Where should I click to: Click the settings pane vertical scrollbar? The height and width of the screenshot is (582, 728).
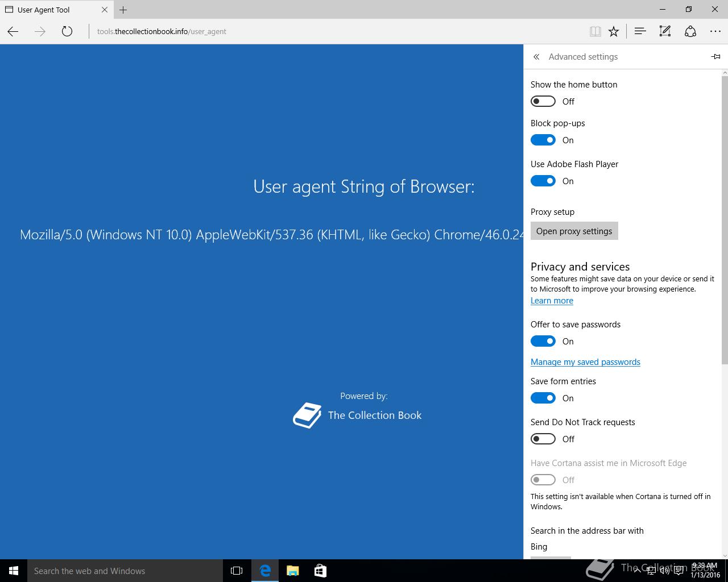click(x=725, y=221)
